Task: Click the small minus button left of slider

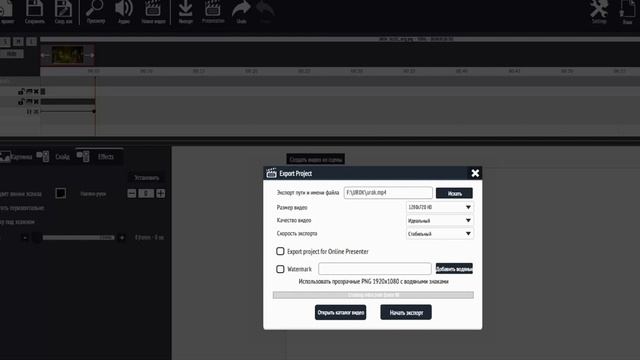Action: coord(25,238)
